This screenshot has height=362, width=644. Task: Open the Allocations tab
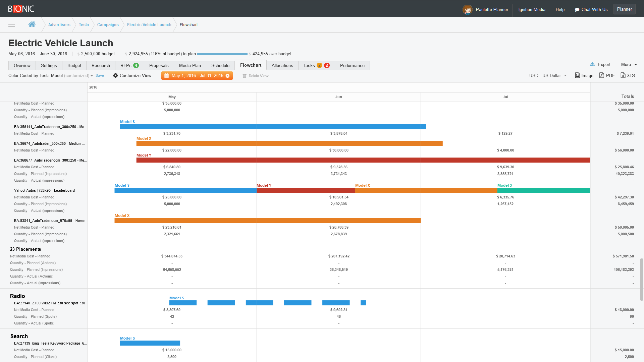(282, 65)
